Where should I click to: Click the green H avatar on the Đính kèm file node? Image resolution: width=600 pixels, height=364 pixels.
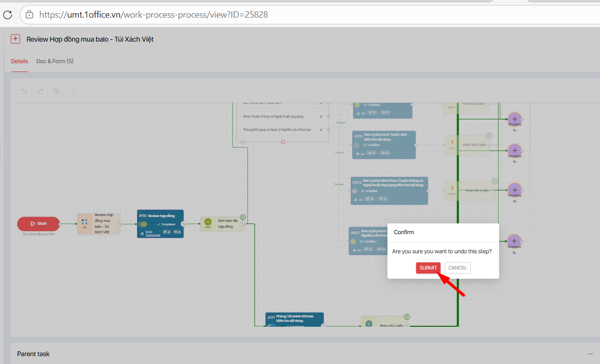pyautogui.click(x=208, y=222)
